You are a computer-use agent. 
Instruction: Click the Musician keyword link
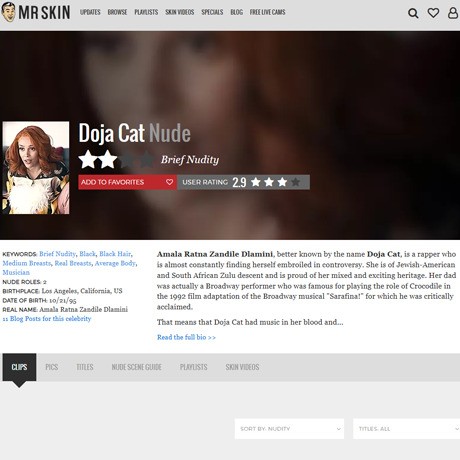[16, 272]
